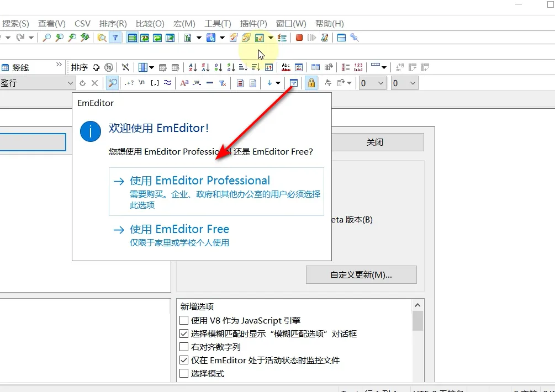
Task: Expand the >> toolbar overflow chevron
Action: [59, 65]
